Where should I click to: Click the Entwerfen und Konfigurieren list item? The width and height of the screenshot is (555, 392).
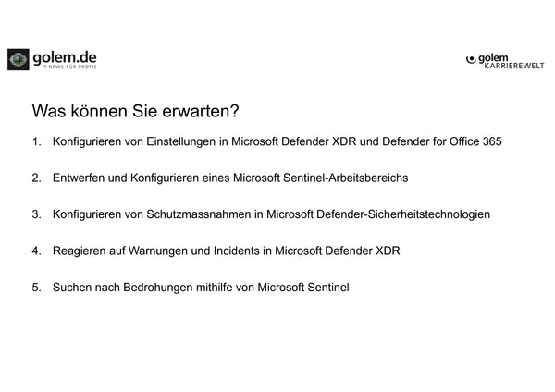231,178
